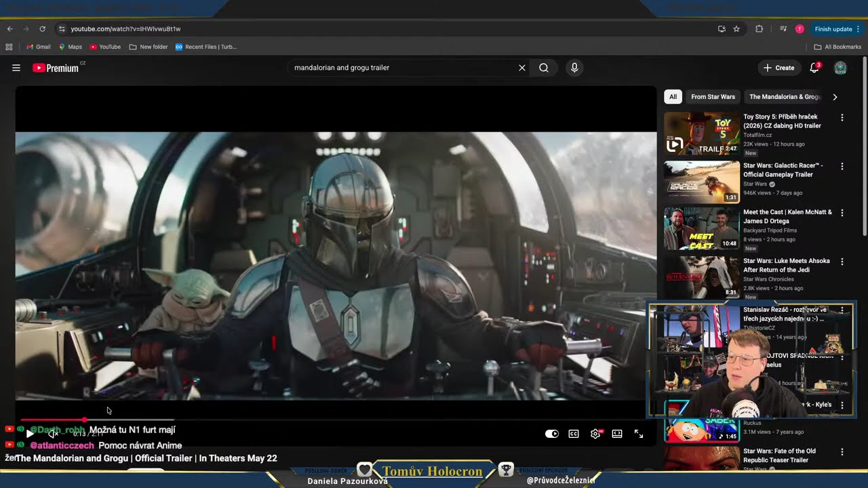868x488 pixels.
Task: Click the install app icon in address bar
Action: pos(722,29)
